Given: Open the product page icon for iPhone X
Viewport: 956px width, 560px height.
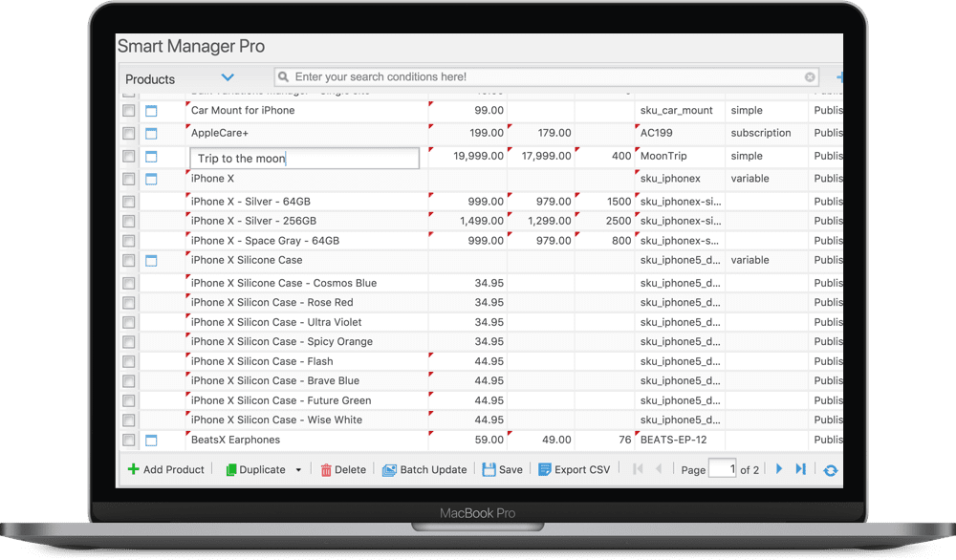Looking at the screenshot, I should pos(151,179).
